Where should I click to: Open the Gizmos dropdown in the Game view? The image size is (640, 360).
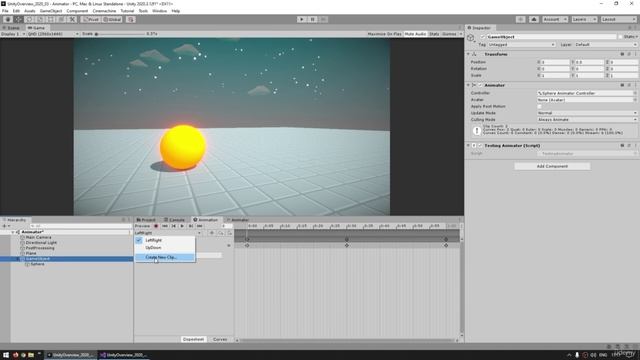tap(452, 34)
